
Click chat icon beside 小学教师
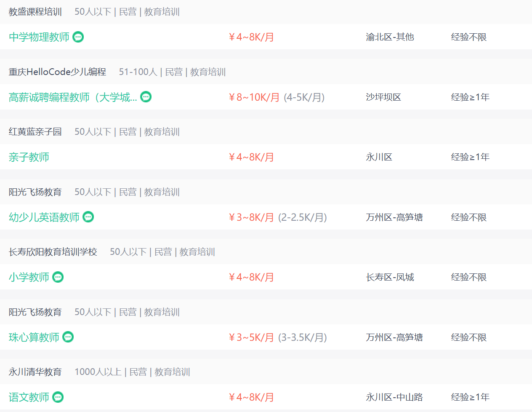[x=58, y=277]
